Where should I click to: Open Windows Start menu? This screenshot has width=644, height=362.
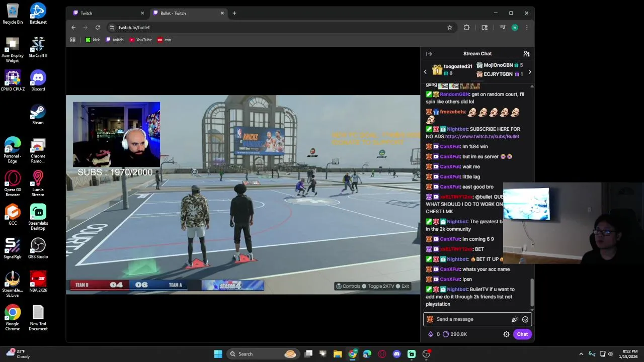tap(218, 354)
